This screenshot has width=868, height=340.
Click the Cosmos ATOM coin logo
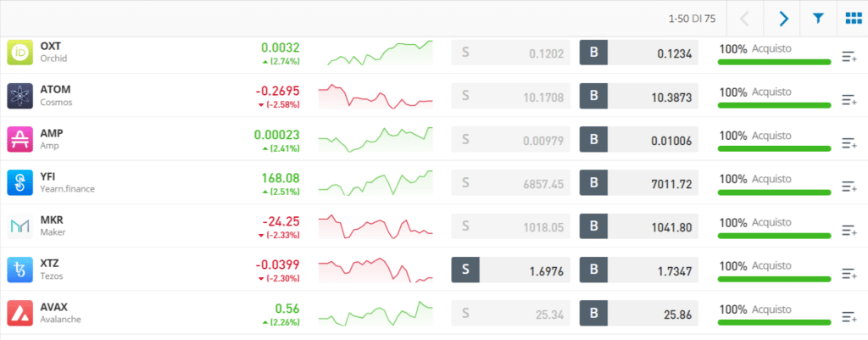point(20,95)
